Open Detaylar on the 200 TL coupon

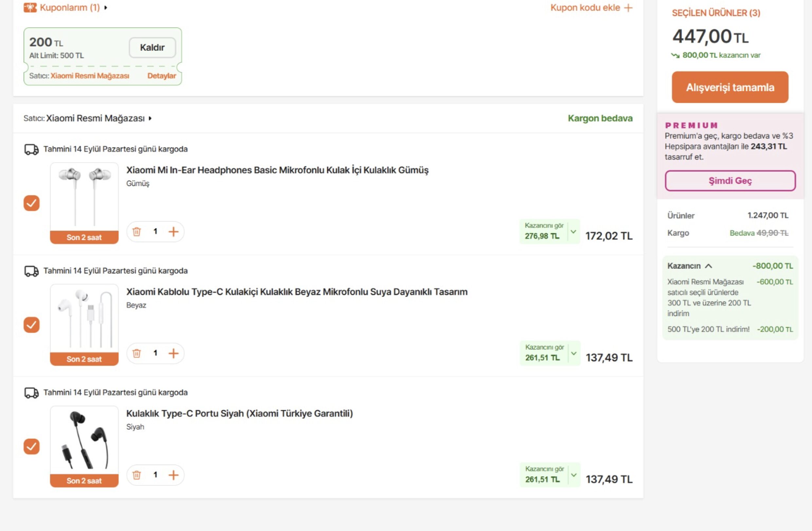click(x=162, y=76)
